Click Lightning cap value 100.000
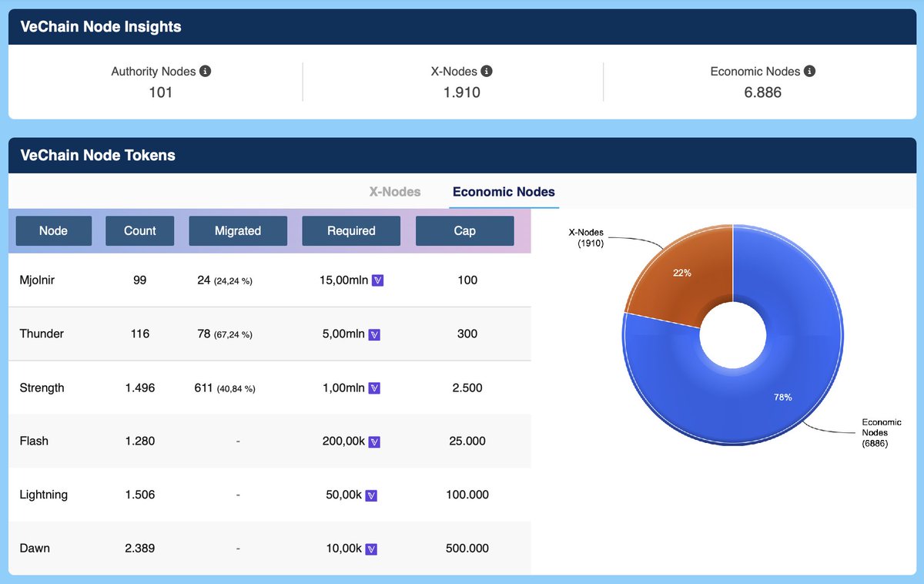Image resolution: width=924 pixels, height=584 pixels. coord(467,495)
